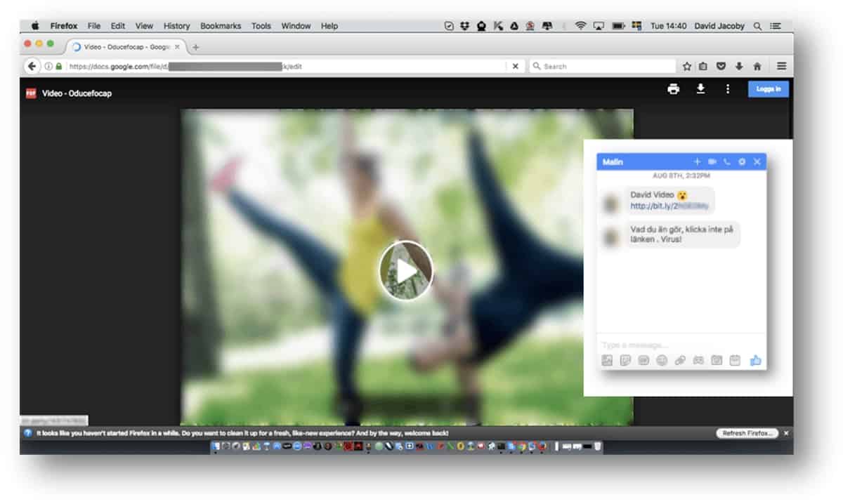Open the File menu
843x504 pixels.
pos(94,26)
